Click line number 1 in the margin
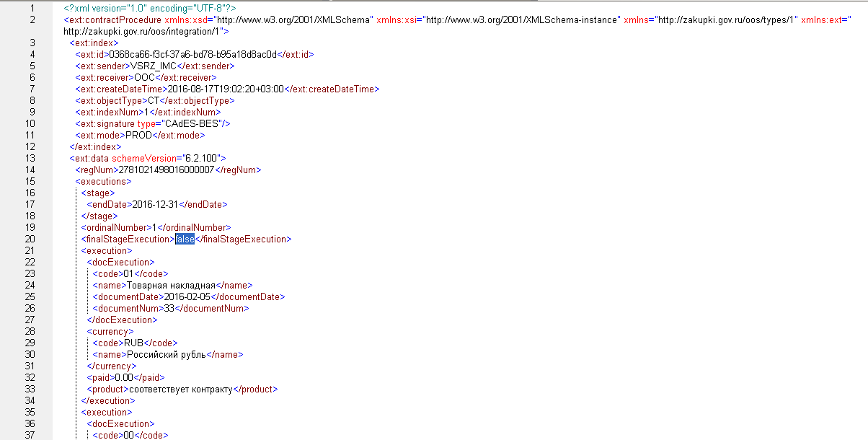This screenshot has width=868, height=440. tap(32, 8)
